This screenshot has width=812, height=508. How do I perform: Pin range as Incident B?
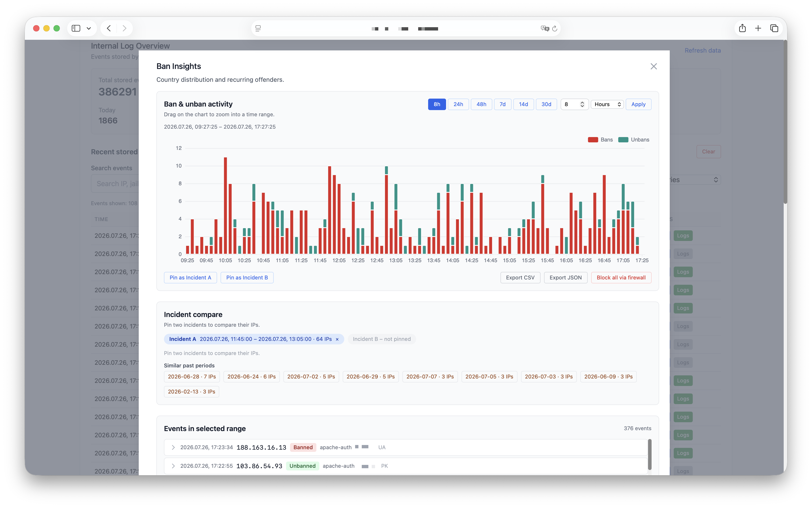point(247,277)
